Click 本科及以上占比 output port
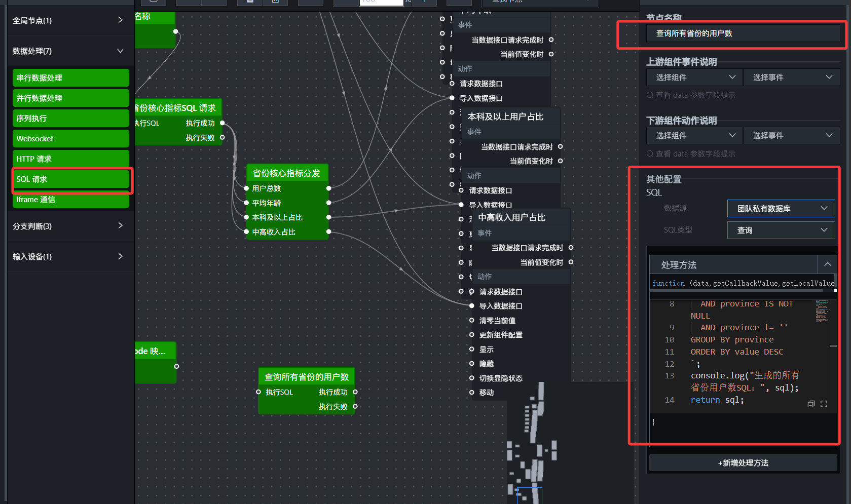This screenshot has height=504, width=851. 329,217
